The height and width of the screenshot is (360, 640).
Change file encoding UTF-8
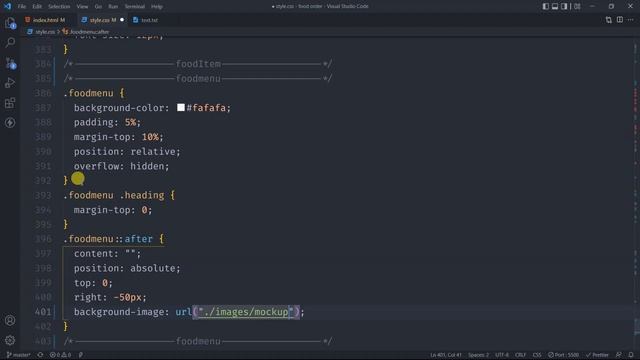(x=502, y=355)
